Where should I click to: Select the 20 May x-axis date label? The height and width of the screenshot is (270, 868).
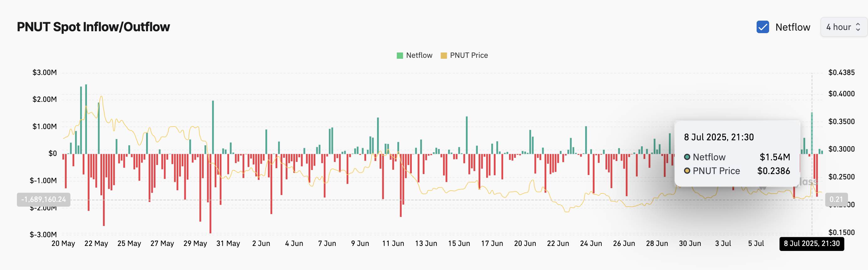(x=63, y=243)
